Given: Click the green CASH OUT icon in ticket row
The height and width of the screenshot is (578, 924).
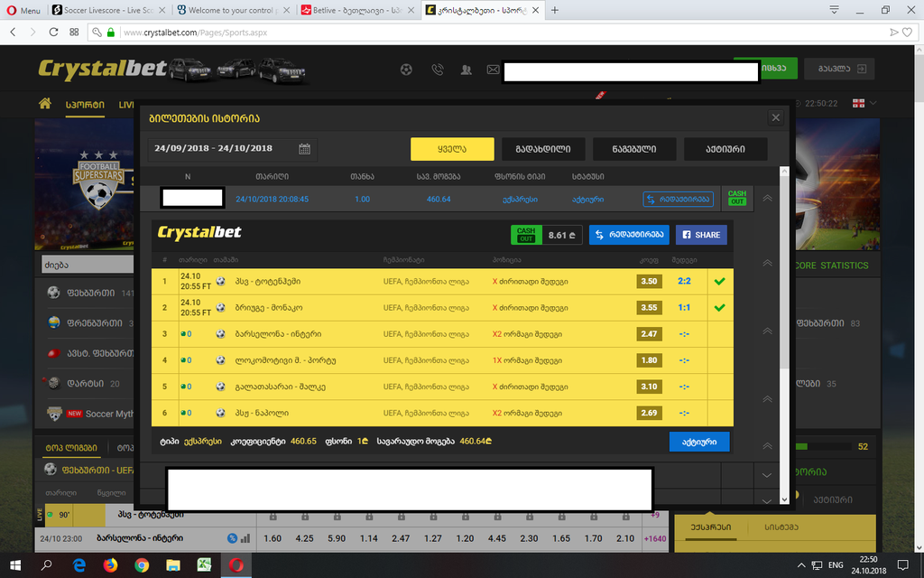Looking at the screenshot, I should tap(736, 198).
